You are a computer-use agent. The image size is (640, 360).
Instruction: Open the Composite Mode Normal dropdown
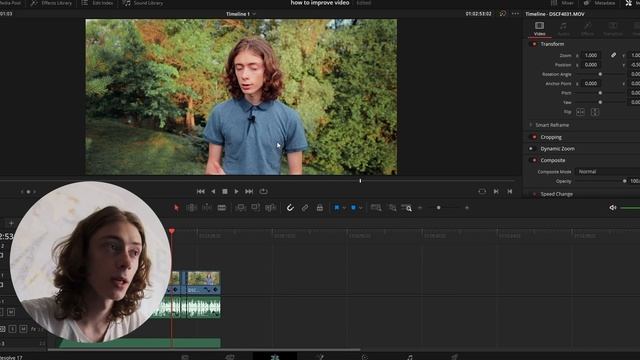click(x=608, y=172)
